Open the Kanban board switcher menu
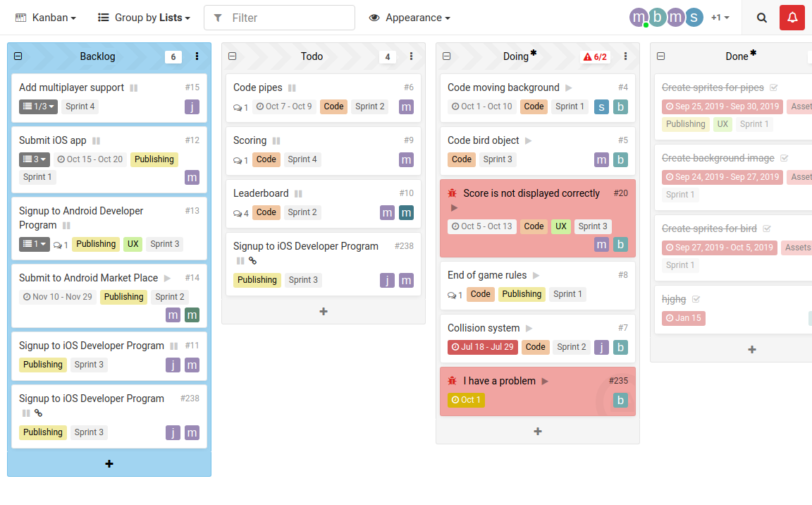Screen dimensions: 812x505 45,18
